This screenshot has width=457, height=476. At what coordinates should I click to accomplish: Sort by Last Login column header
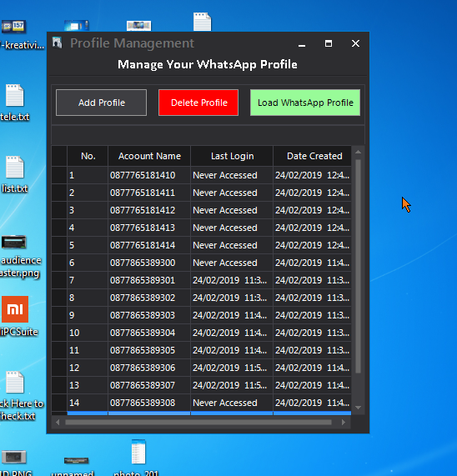(x=232, y=156)
